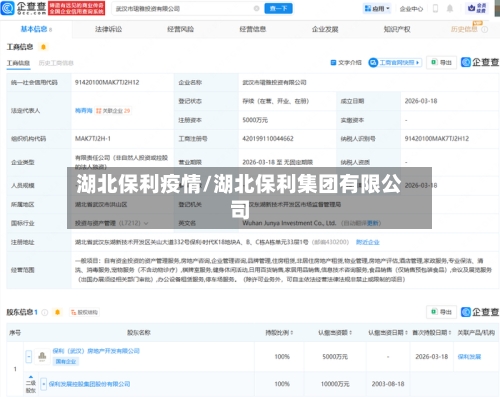
Task: Click the help icon next to 历史信息
Action: (485, 30)
